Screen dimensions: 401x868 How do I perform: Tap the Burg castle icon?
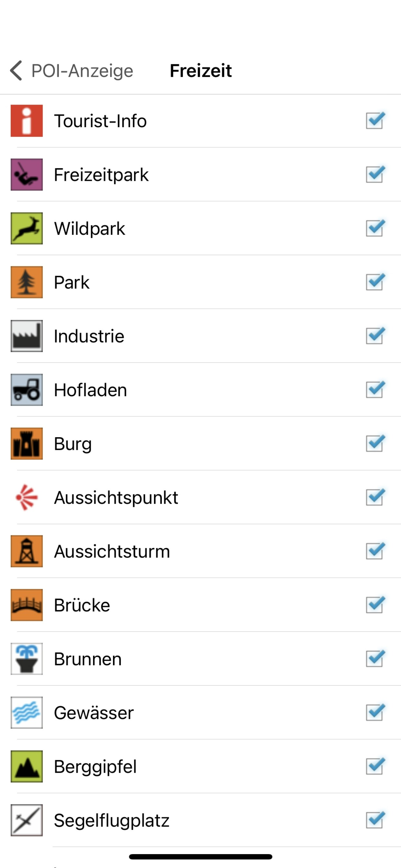point(26,443)
